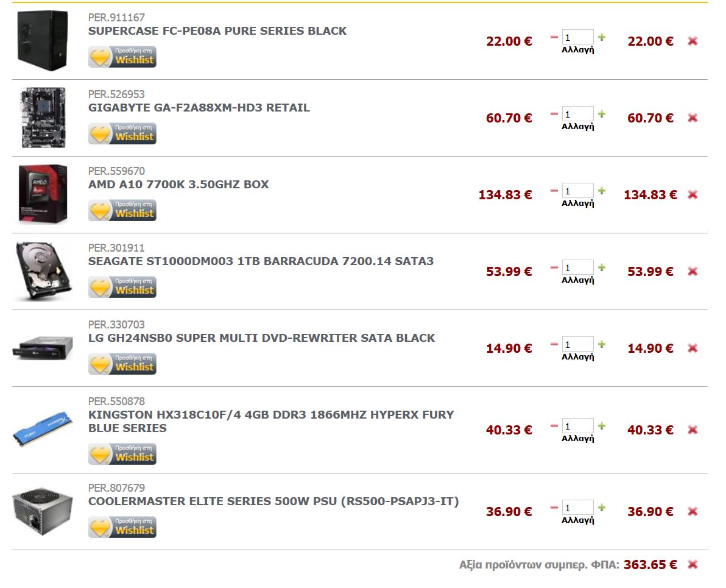This screenshot has height=588, width=726.
Task: Remove SUPERCASE FC-PE08A from cart
Action: tap(693, 41)
